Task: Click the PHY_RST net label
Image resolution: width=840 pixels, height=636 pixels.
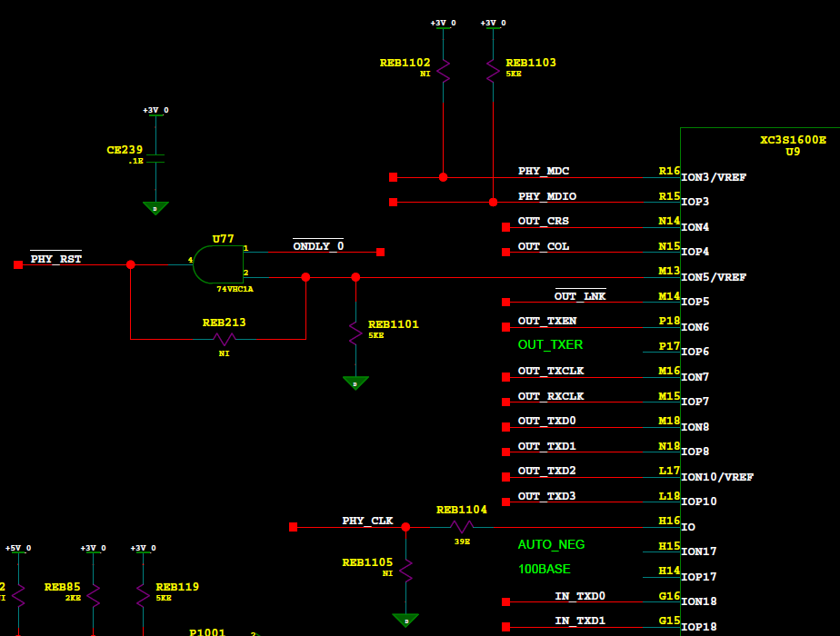Action: point(55,258)
